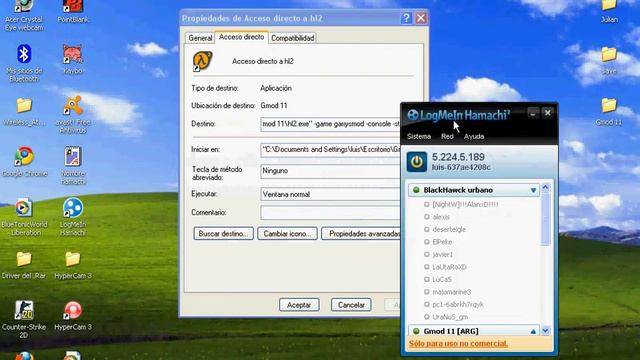Confirm with the Aceptar button
The width and height of the screenshot is (640, 360).
[x=299, y=305]
